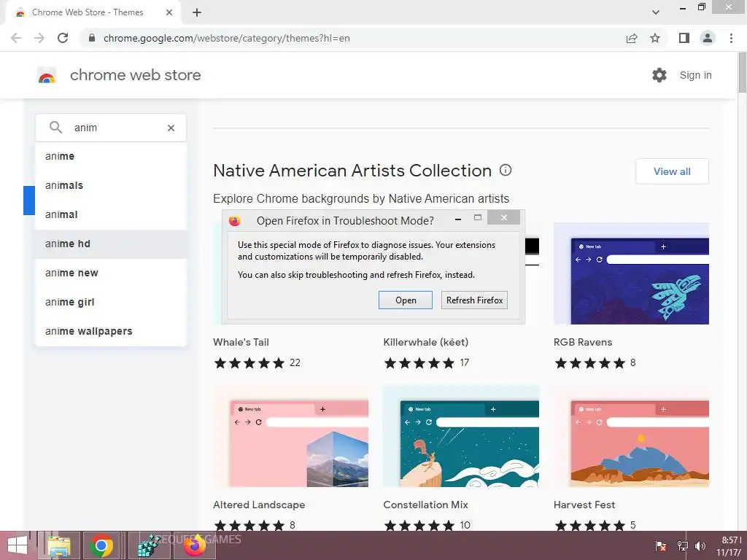Clear the search box text
This screenshot has height=560, width=747.
[x=171, y=128]
